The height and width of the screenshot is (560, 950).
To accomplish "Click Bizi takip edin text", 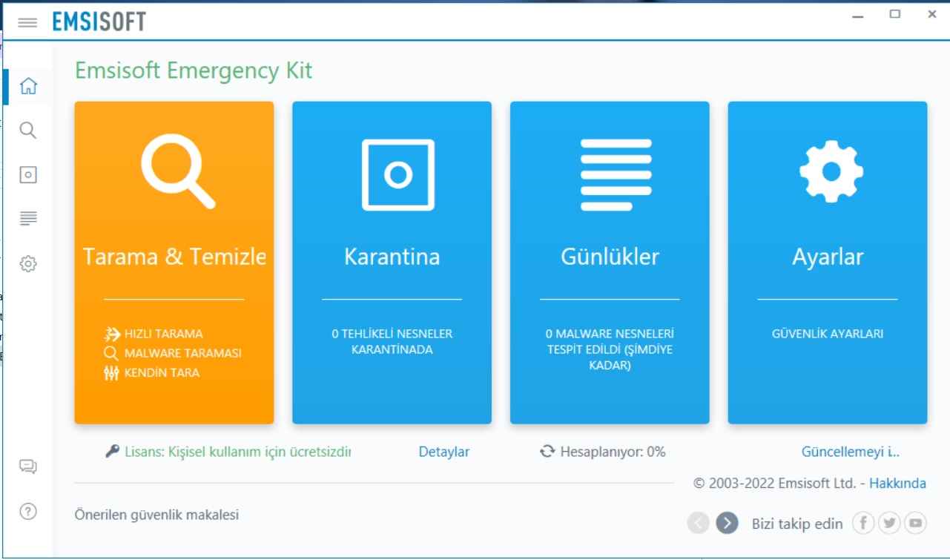I will click(x=797, y=524).
